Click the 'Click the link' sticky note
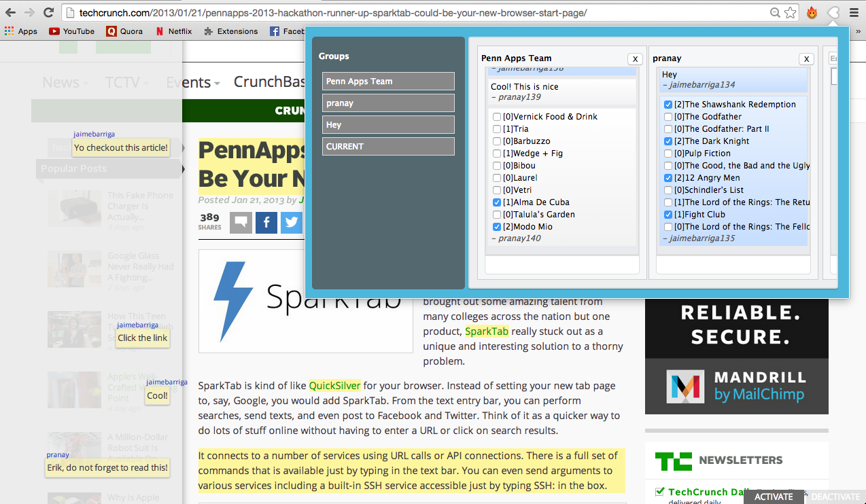 [143, 338]
